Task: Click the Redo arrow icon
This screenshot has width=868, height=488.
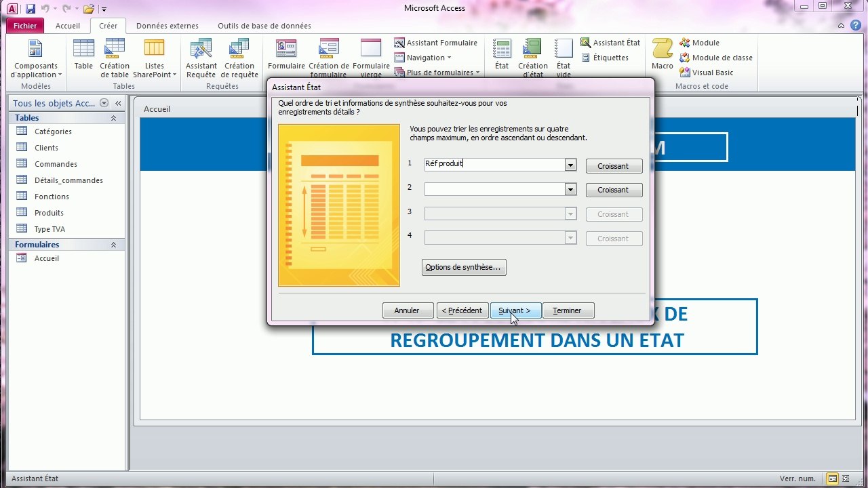Action: [66, 9]
